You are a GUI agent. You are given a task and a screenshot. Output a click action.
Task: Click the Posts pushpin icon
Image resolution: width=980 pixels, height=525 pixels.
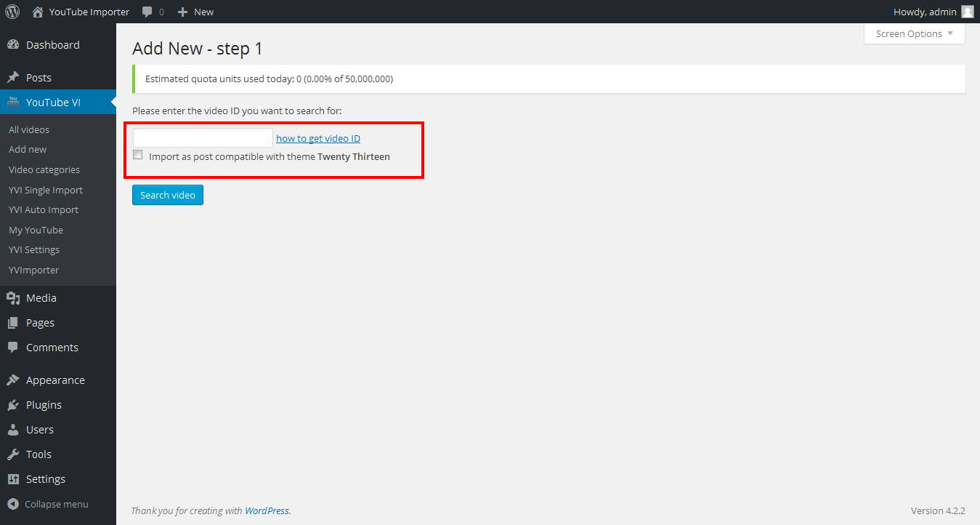click(x=13, y=78)
